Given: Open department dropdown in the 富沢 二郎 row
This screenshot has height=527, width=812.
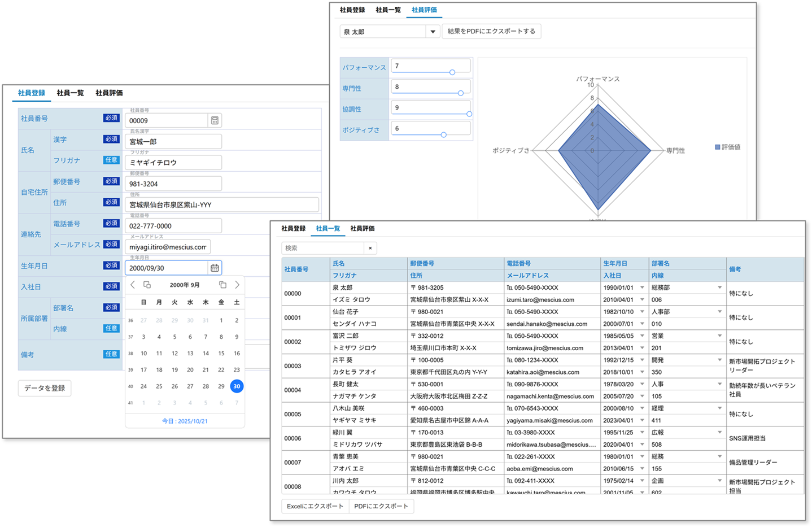Looking at the screenshot, I should (719, 336).
